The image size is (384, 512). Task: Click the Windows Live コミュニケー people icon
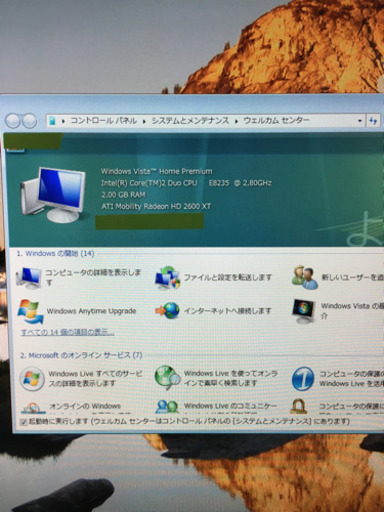coord(167,406)
